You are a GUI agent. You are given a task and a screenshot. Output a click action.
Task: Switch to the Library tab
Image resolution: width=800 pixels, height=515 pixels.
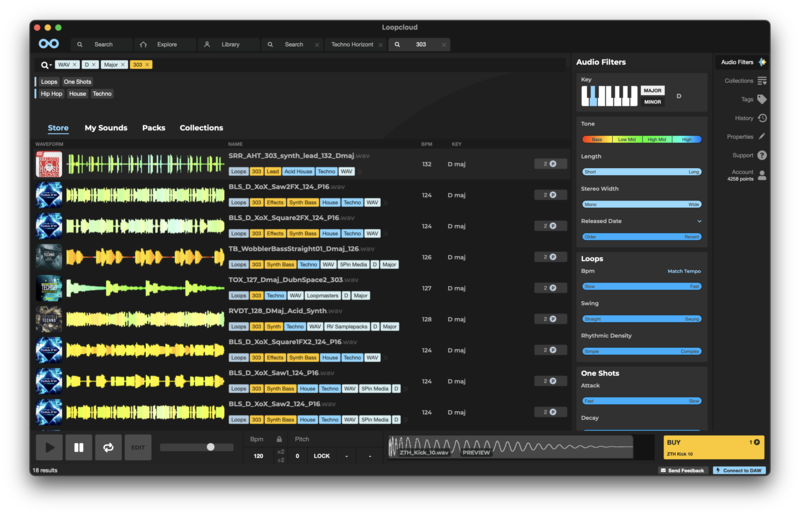coord(229,44)
